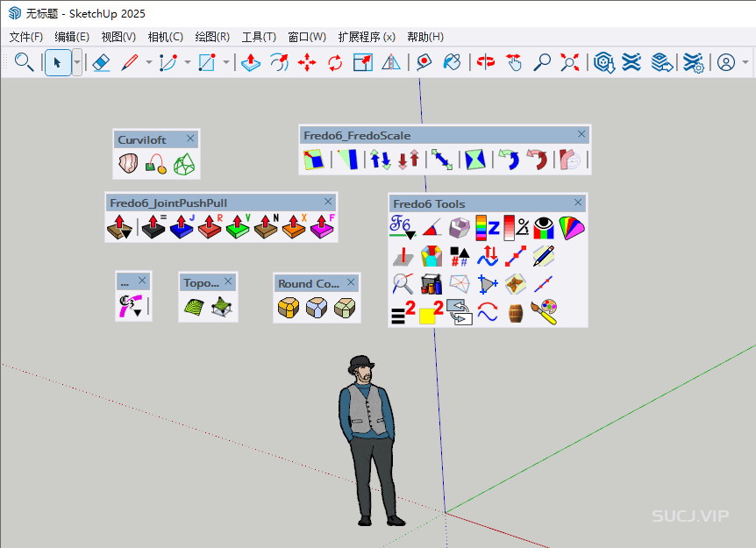The image size is (756, 548).
Task: Expand the Arc tool dropdown arrow
Action: point(187,62)
